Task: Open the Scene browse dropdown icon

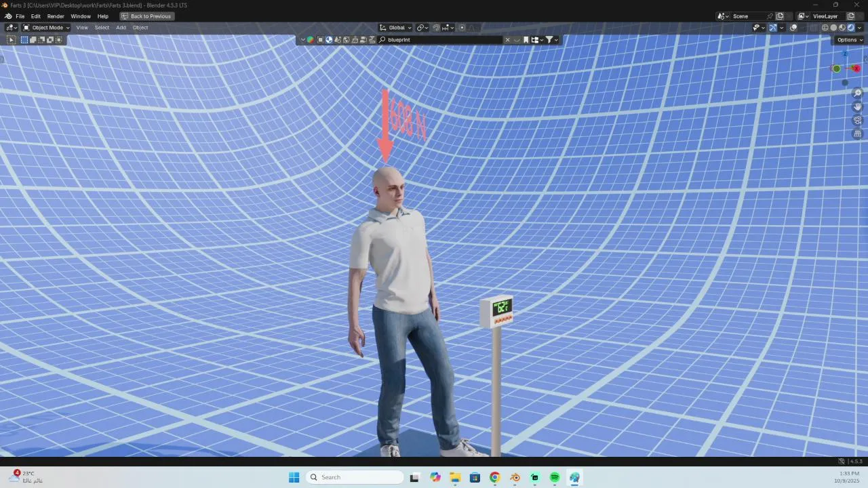Action: coord(723,16)
